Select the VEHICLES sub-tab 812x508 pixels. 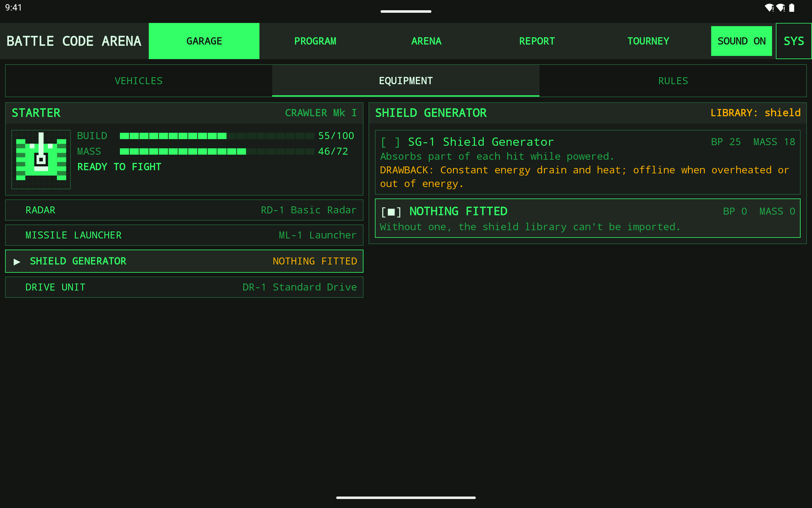coord(139,81)
